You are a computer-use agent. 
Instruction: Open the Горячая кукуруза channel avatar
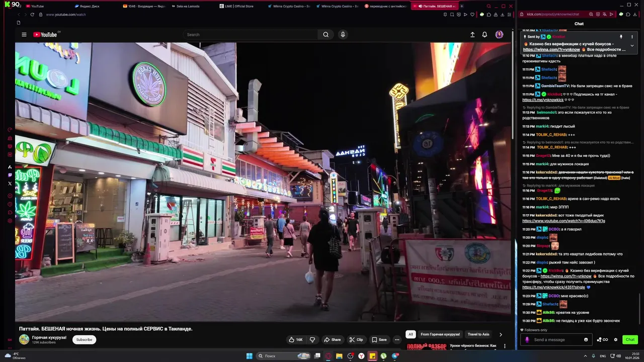(24, 339)
